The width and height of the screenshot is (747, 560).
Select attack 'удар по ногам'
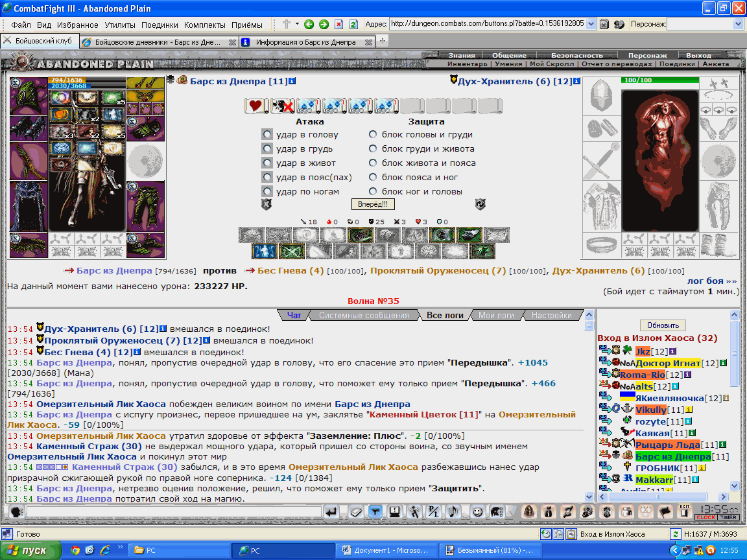[x=267, y=192]
